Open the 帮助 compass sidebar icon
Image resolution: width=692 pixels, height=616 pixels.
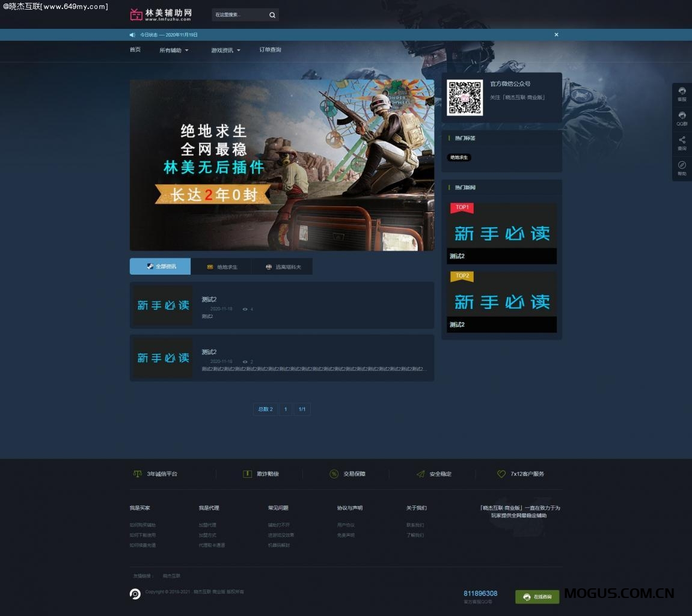682,168
